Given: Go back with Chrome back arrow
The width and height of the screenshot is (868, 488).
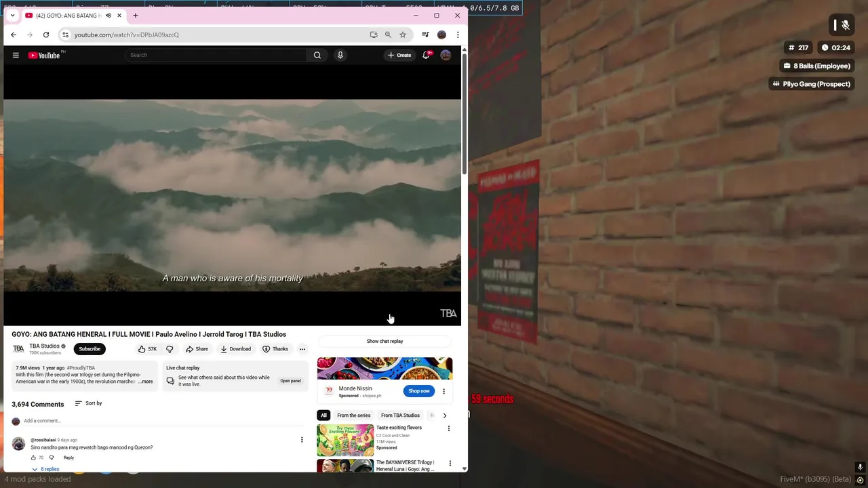Looking at the screenshot, I should pos(14,35).
